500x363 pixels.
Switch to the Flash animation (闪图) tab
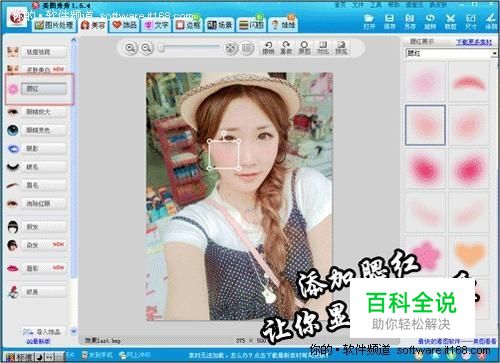pos(251,25)
